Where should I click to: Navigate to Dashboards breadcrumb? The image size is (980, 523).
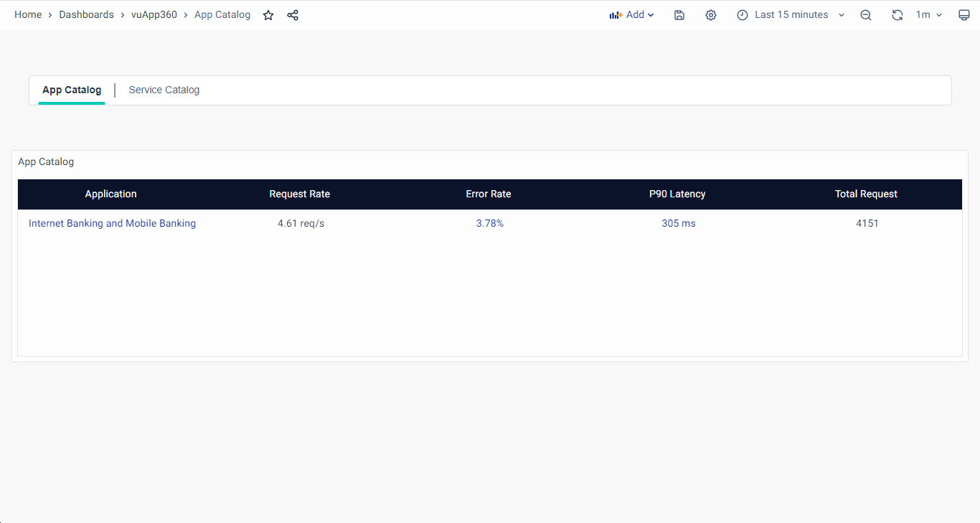pyautogui.click(x=86, y=15)
